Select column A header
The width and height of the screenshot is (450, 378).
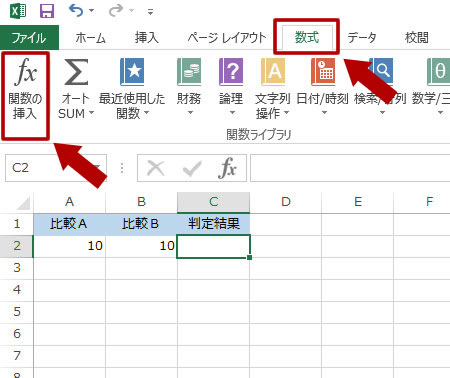point(69,202)
